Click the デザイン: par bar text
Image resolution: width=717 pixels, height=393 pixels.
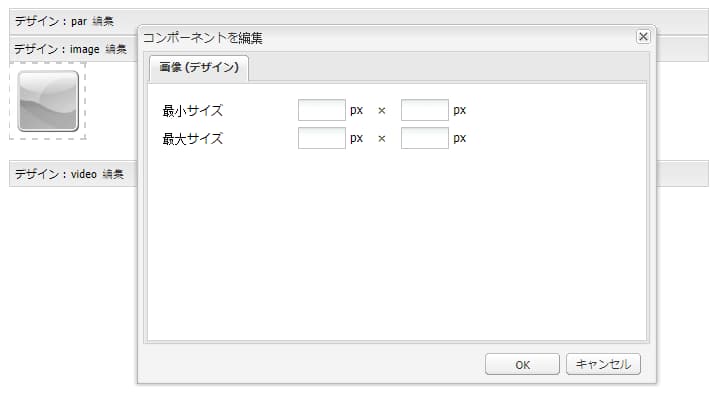point(51,22)
